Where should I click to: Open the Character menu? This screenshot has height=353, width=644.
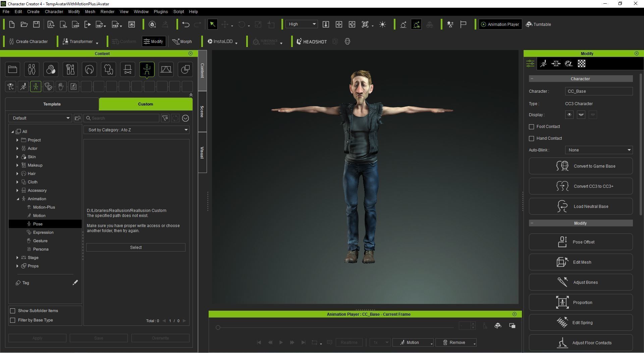54,11
